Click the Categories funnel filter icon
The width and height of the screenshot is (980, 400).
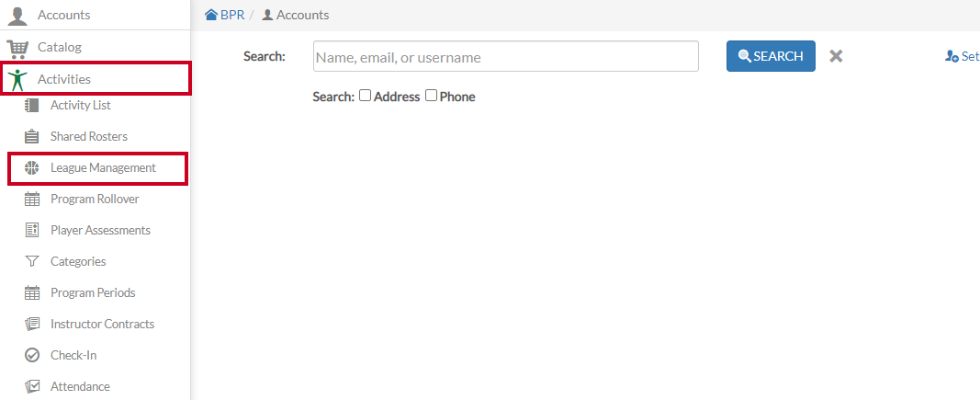click(31, 262)
